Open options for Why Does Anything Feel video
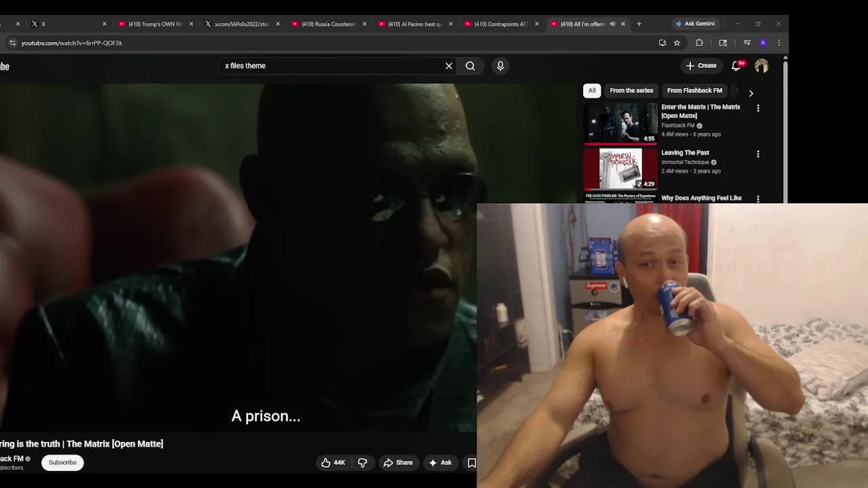The image size is (868, 488). 758,199
